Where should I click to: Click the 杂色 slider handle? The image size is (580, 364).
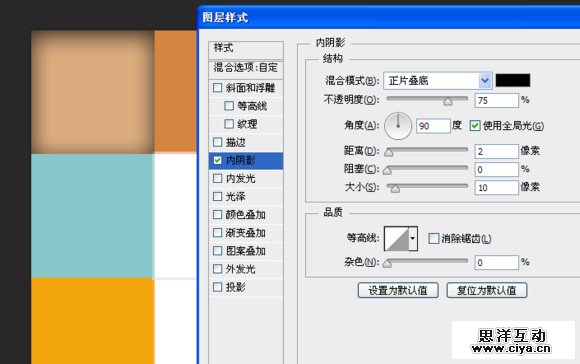(387, 263)
